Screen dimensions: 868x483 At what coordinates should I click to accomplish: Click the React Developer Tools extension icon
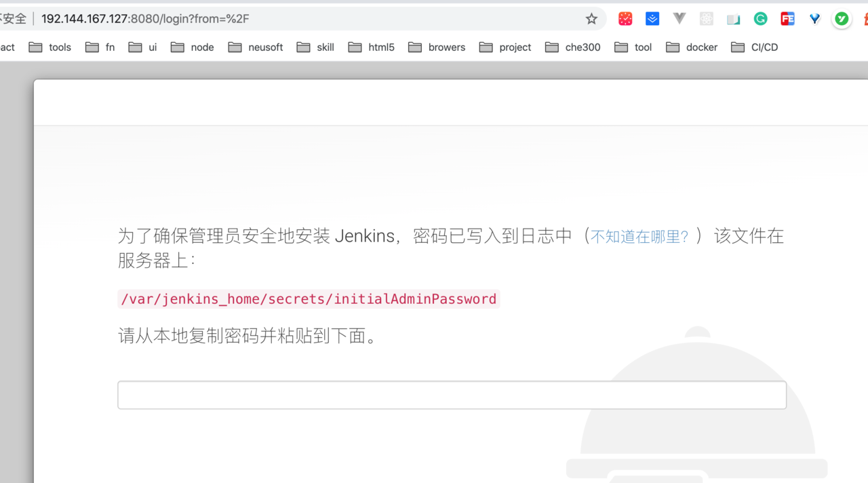[706, 18]
